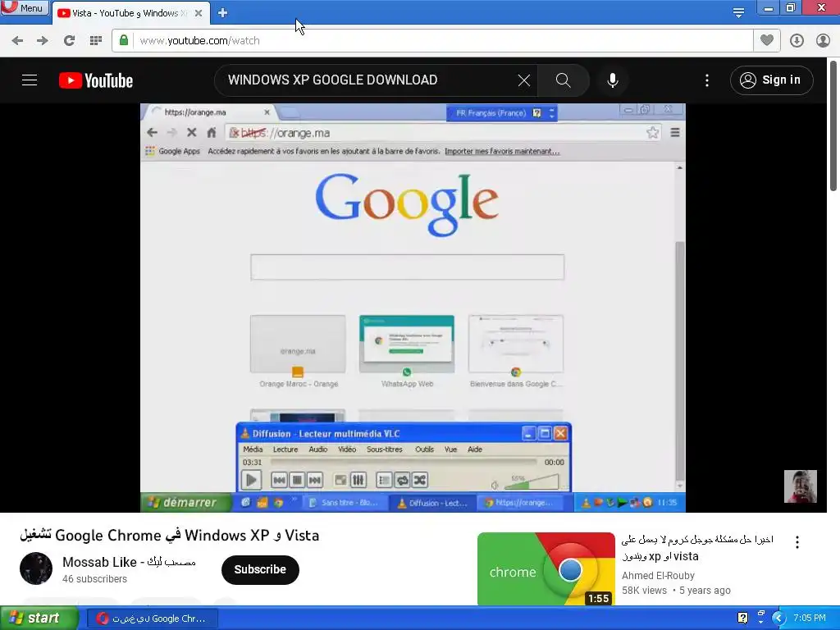This screenshot has height=630, width=840.
Task: Open Ahmed El-Rouby channel link
Action: 658,575
